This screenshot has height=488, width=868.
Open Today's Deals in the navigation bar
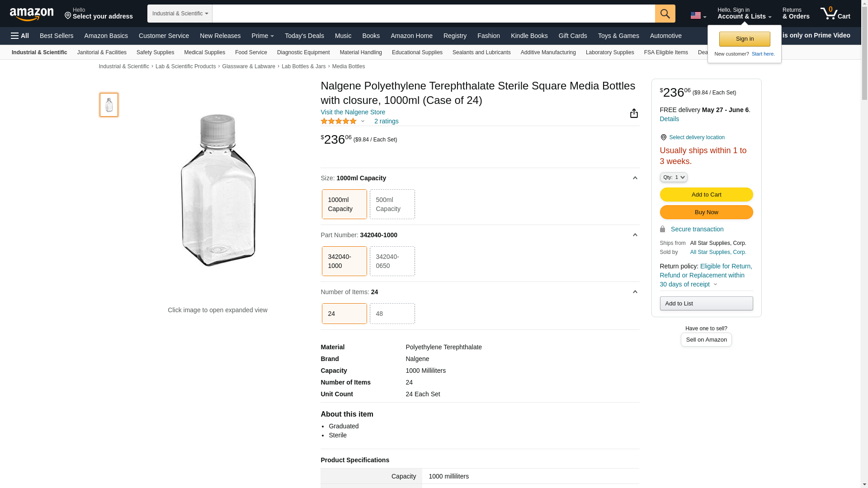(x=304, y=36)
